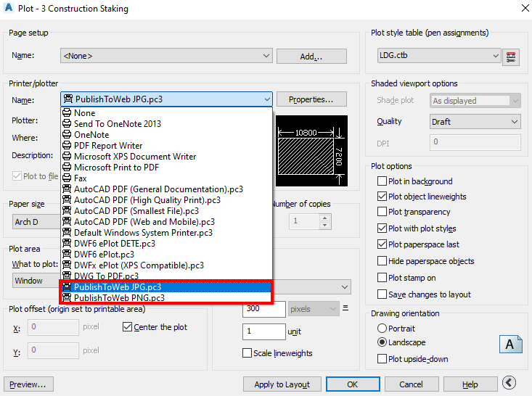Image resolution: width=532 pixels, height=396 pixels.
Task: Open the plot style table editor icon
Action: 511,57
